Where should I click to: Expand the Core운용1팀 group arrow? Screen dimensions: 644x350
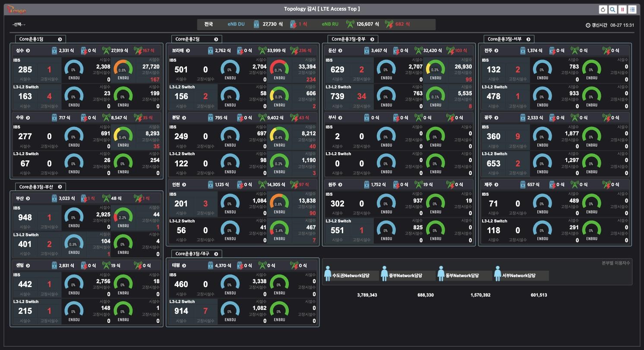click(60, 39)
